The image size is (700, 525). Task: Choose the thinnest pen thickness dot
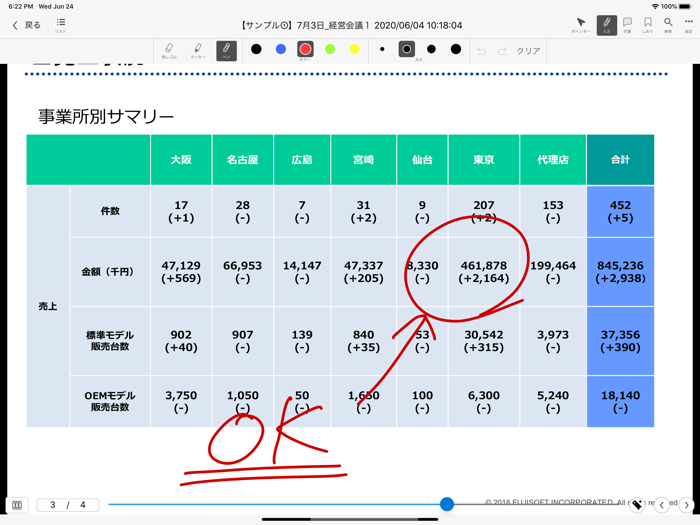[382, 49]
